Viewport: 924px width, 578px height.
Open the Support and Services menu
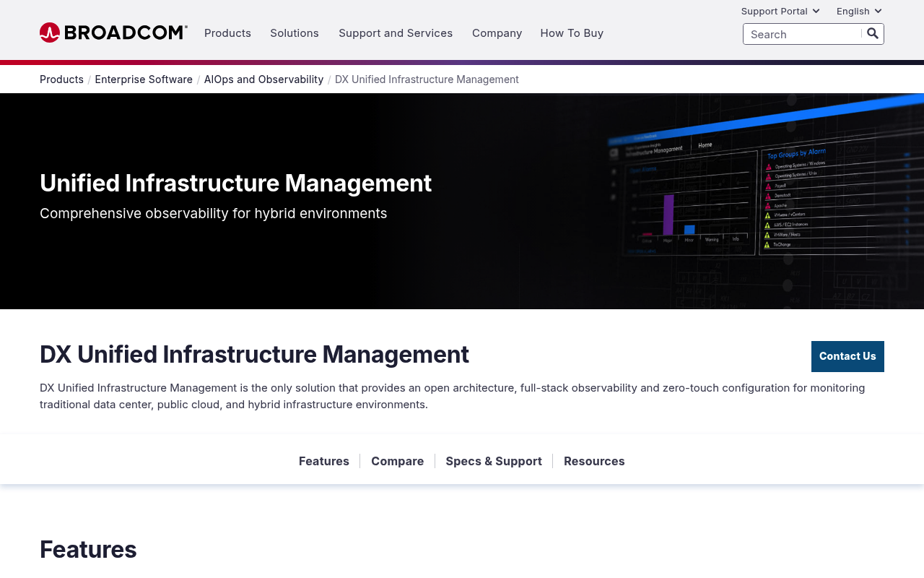point(396,33)
